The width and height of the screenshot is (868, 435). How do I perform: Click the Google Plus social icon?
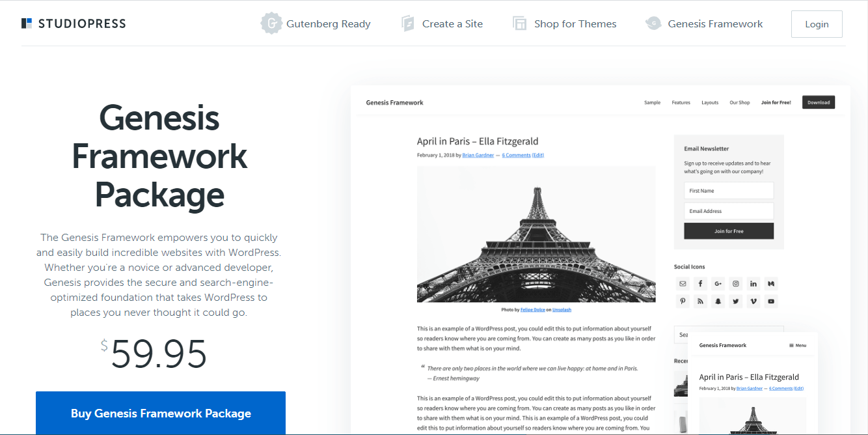pos(718,283)
